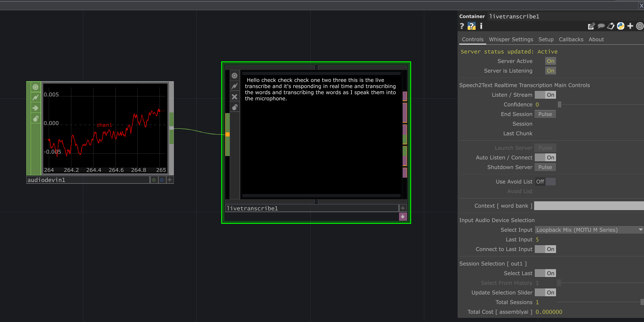Toggle the blue circle flag below audiodevin1
This screenshot has height=322, width=644.
(x=162, y=180)
